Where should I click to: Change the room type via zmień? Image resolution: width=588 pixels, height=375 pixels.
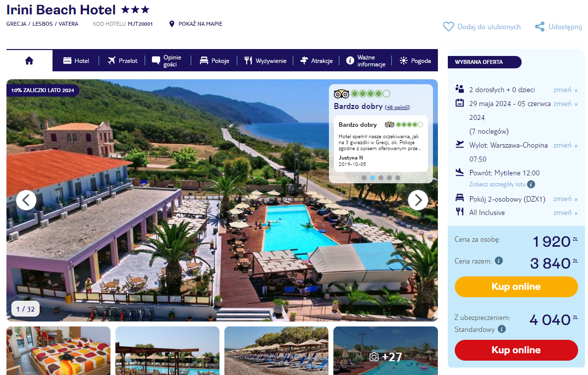(x=565, y=199)
